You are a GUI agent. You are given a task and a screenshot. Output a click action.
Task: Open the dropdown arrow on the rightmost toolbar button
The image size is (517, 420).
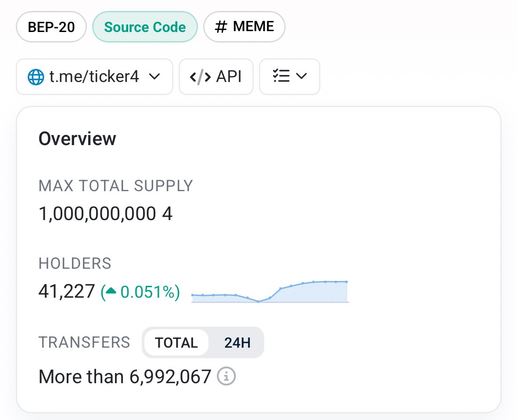(300, 76)
